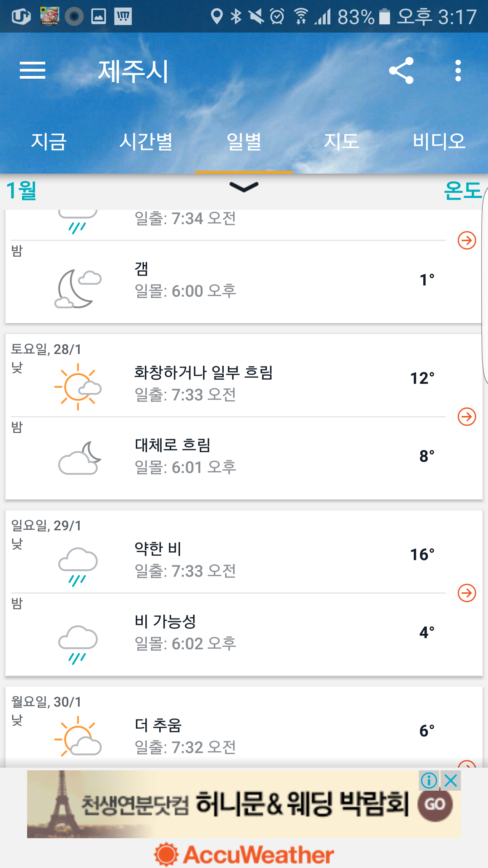Open the three-dot overflow menu
The height and width of the screenshot is (868, 488).
tap(458, 71)
